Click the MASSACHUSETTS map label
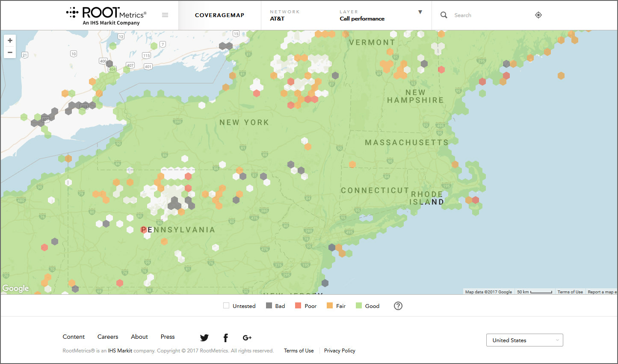This screenshot has width=618, height=364. tap(407, 142)
